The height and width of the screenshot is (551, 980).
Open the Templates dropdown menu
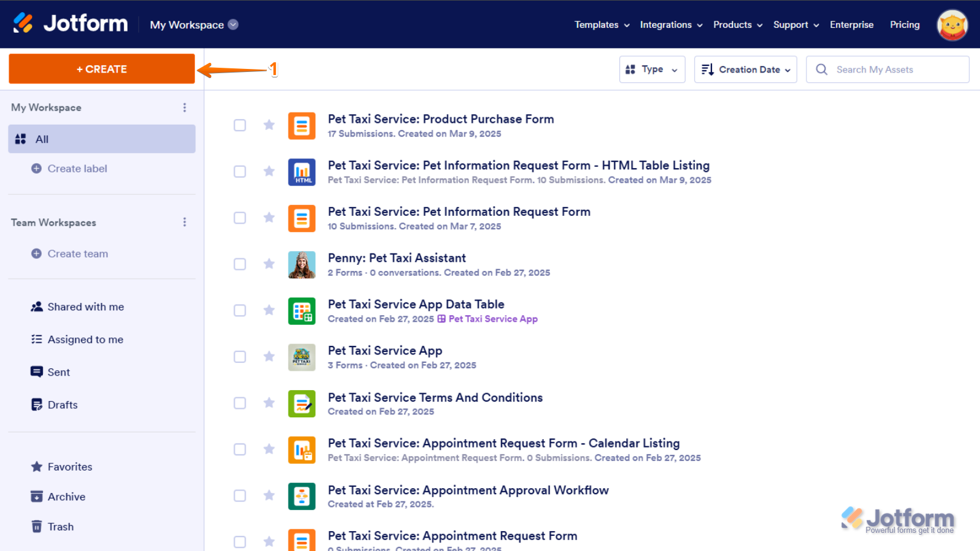(x=602, y=25)
